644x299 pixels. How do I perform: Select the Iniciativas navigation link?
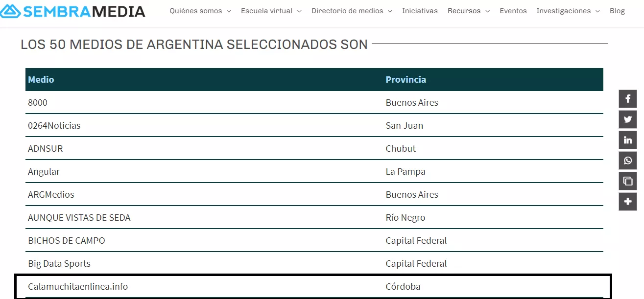pyautogui.click(x=420, y=10)
